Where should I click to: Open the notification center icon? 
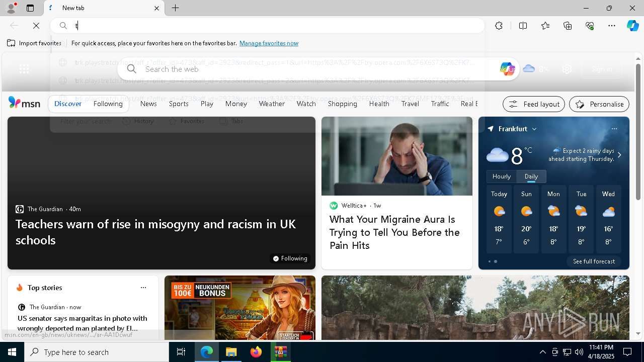click(627, 352)
